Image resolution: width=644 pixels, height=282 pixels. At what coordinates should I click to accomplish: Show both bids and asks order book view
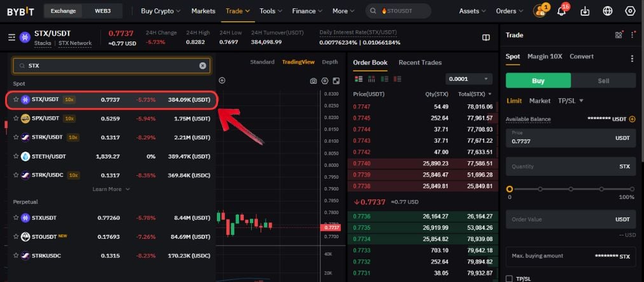359,79
